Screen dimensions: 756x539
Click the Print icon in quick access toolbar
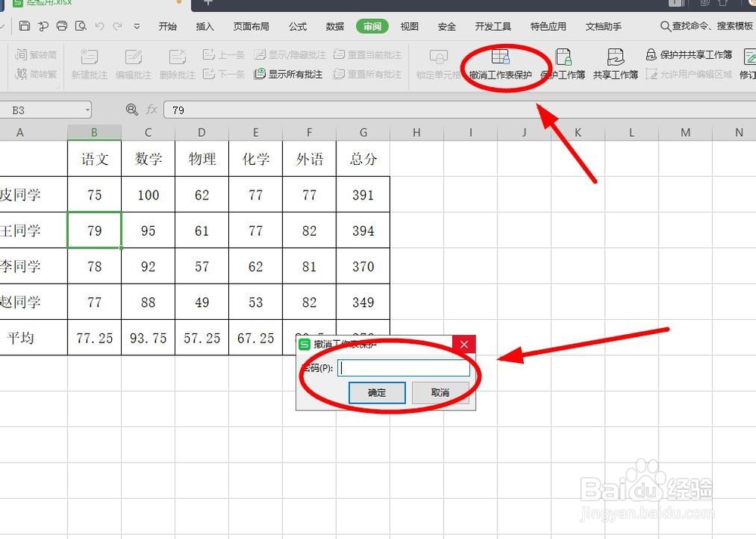[62, 26]
